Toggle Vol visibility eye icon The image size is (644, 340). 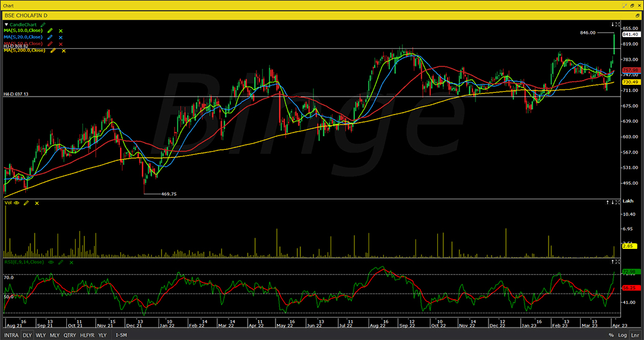17,203
